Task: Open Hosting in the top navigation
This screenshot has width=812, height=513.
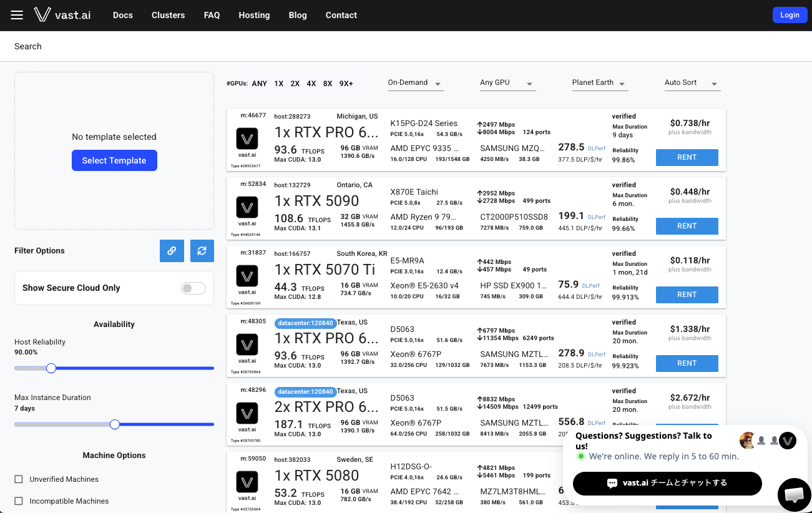Action: pyautogui.click(x=254, y=15)
